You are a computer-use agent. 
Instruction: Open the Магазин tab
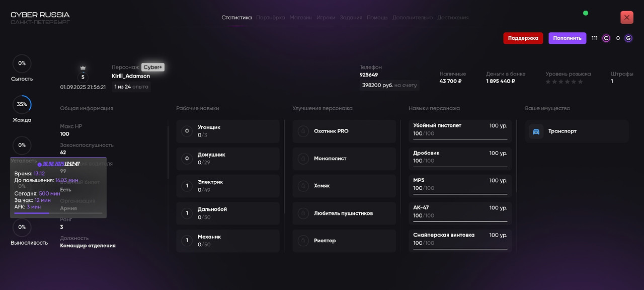301,18
